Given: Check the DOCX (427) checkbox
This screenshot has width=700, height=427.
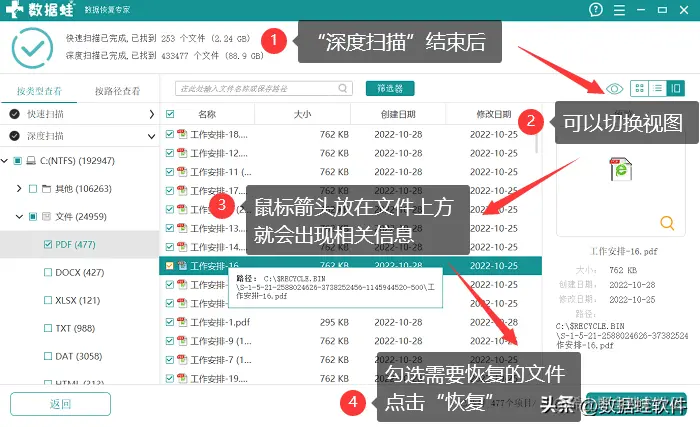Looking at the screenshot, I should [x=48, y=272].
